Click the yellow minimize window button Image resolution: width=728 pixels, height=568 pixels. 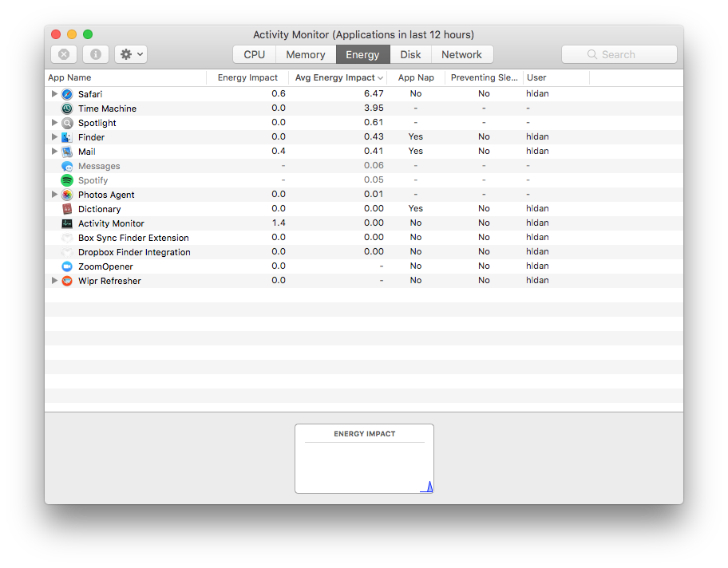coord(72,34)
